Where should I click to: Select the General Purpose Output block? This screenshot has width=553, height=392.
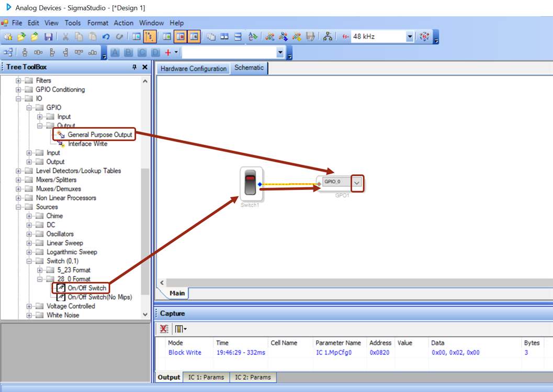click(99, 135)
